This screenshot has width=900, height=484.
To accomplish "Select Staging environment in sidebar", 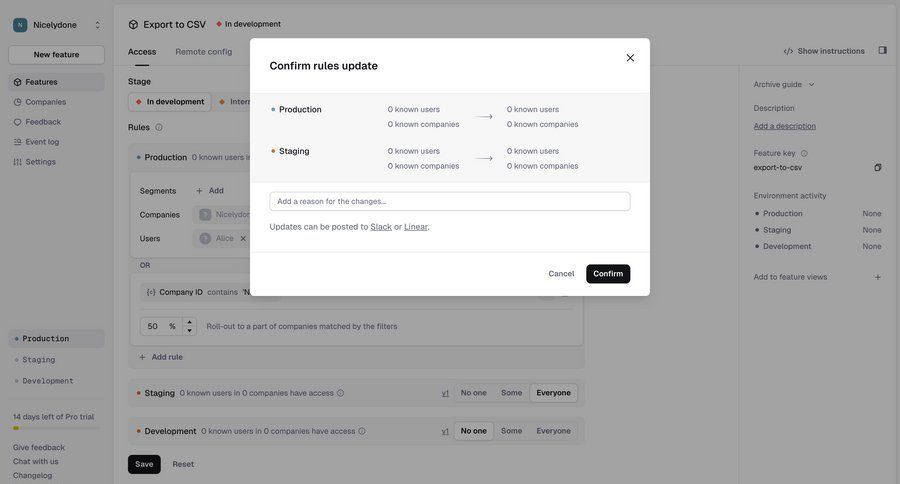I will [56, 360].
